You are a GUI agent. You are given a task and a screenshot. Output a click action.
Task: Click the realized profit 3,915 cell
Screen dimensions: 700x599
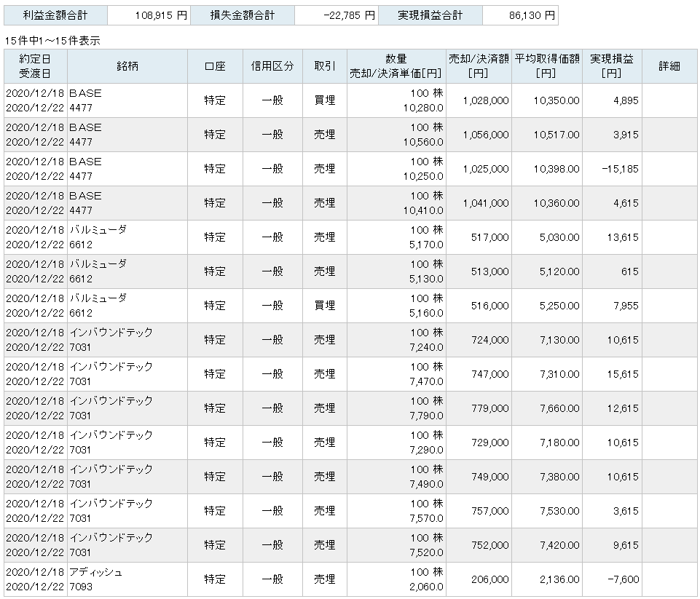click(x=612, y=135)
